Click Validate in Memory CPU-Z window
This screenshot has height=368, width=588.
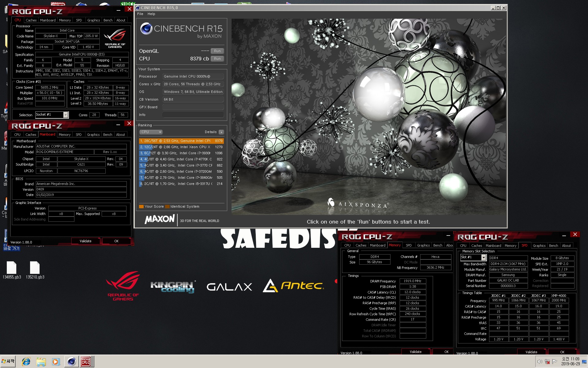pyautogui.click(x=416, y=352)
